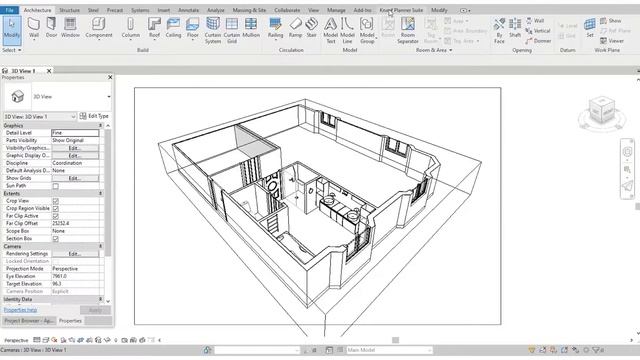Toggle the Crop View checkbox
The width and height of the screenshot is (640, 360).
point(56,201)
